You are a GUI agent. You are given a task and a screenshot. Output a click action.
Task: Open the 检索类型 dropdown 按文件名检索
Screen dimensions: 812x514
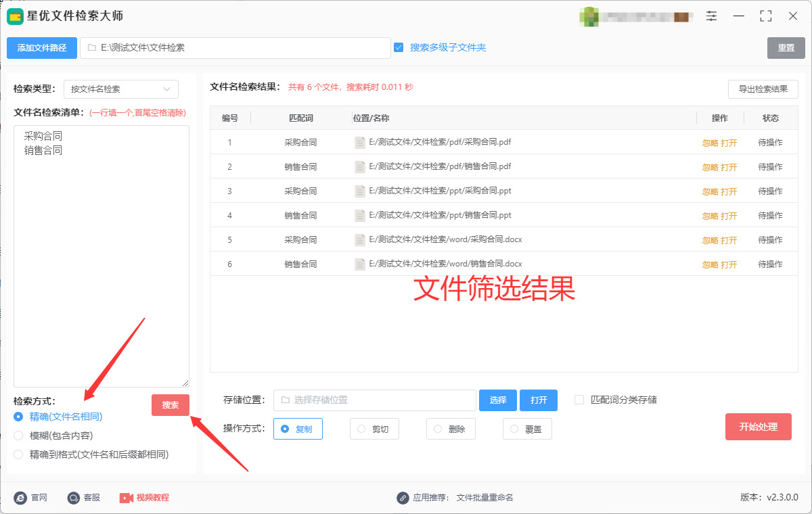click(121, 89)
